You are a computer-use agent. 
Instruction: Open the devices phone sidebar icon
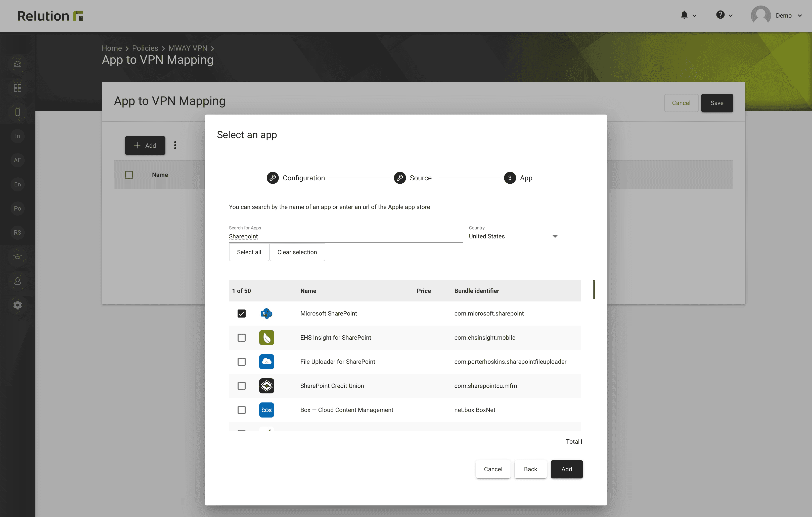18,112
